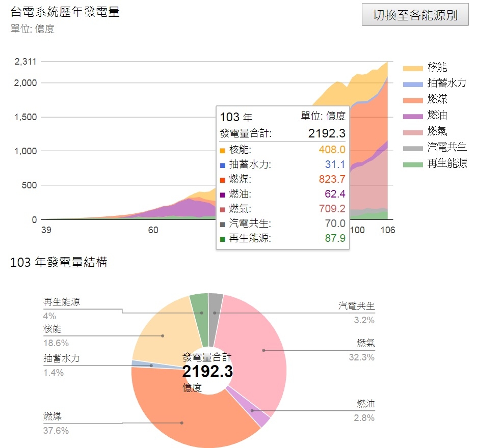This screenshot has height=448, width=502.
Task: Click the tooltip 核能 408.0 value
Action: tap(332, 150)
